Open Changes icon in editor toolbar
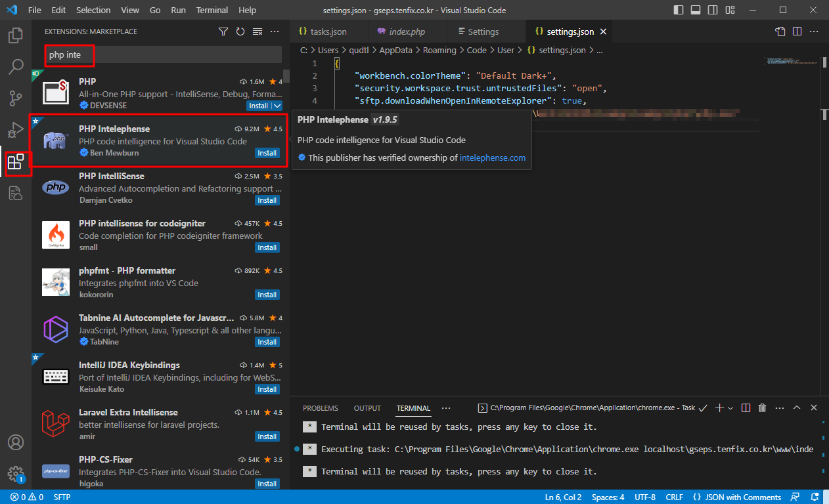This screenshot has height=504, width=829. point(780,31)
